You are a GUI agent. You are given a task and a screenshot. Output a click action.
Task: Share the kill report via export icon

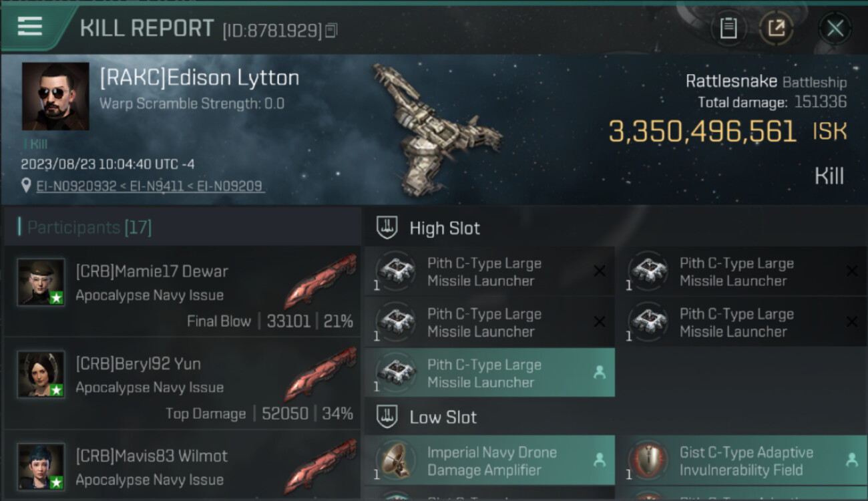click(777, 29)
